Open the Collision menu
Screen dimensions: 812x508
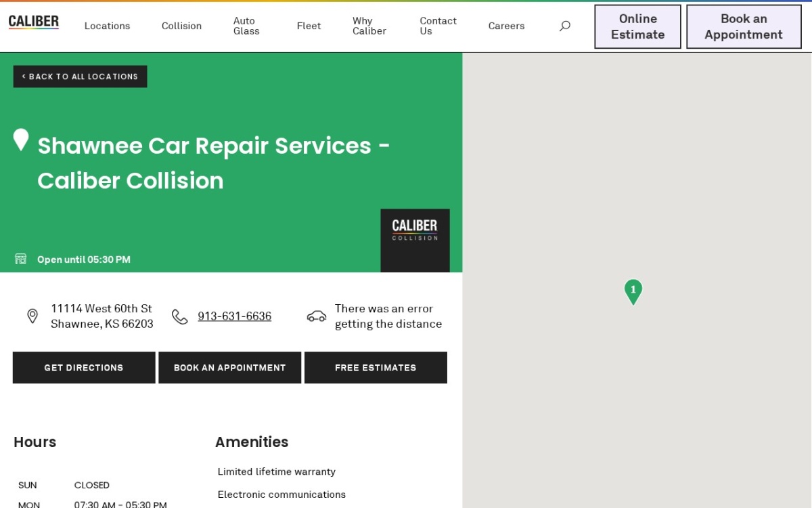(181, 26)
